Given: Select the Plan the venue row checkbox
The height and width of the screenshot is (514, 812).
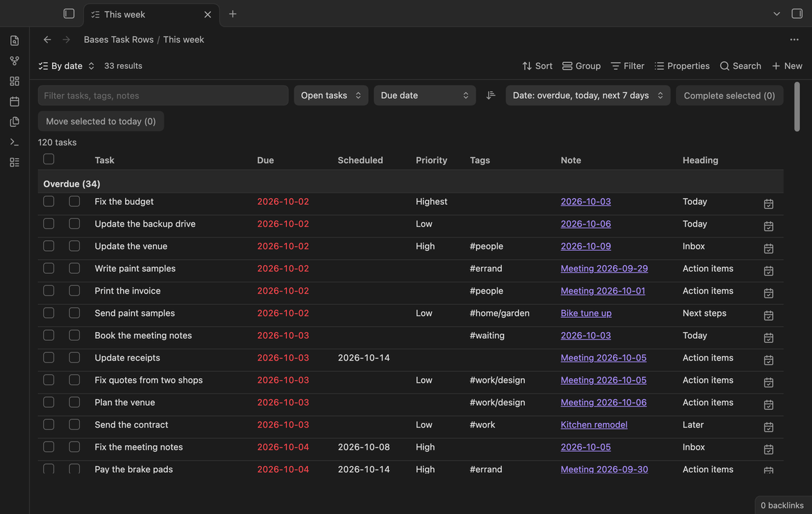Looking at the screenshot, I should coord(49,402).
